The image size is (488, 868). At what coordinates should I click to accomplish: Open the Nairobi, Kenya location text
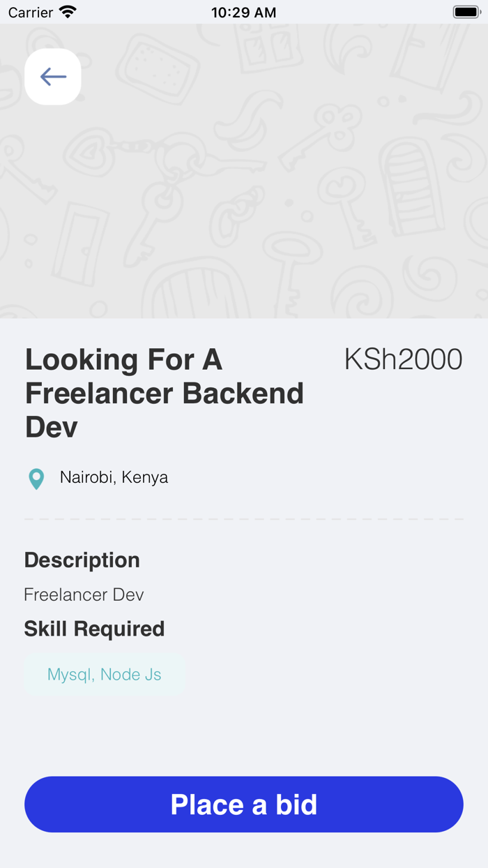click(114, 477)
